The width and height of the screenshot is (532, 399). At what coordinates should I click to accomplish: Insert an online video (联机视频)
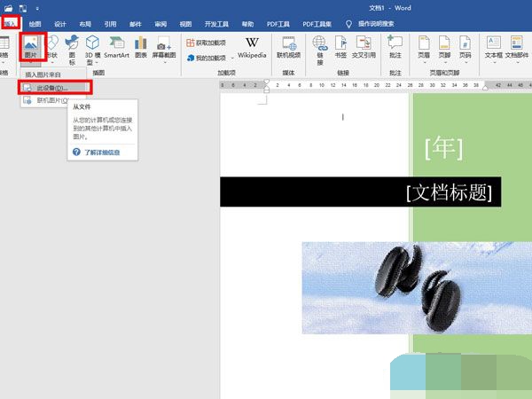point(289,49)
